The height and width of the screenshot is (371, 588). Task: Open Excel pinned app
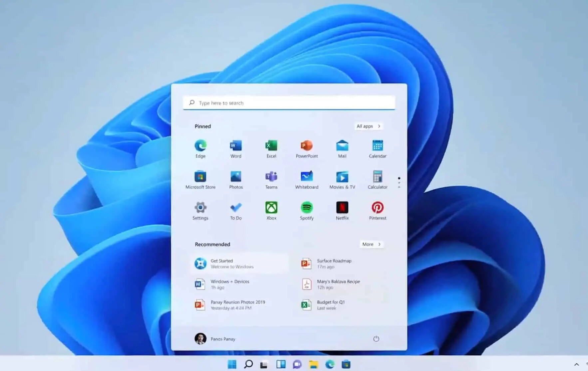click(271, 149)
